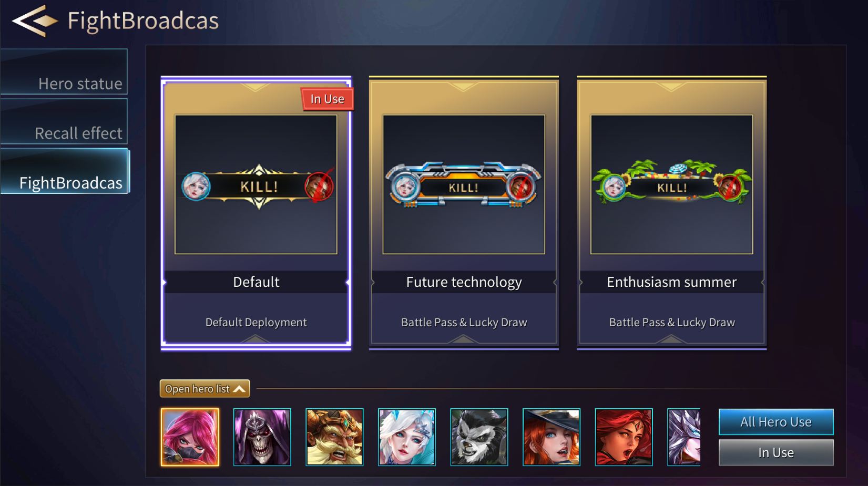Go back using the arrow icon
The width and height of the screenshot is (868, 486).
click(35, 21)
